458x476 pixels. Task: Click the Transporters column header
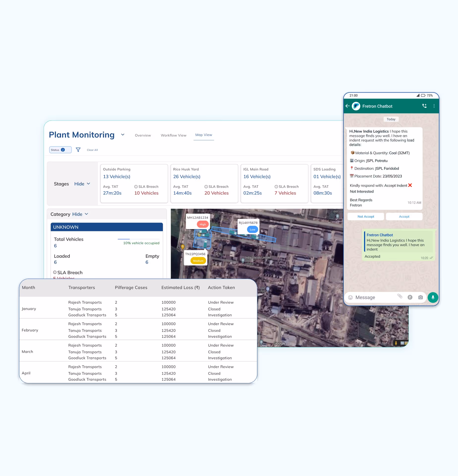coord(82,288)
